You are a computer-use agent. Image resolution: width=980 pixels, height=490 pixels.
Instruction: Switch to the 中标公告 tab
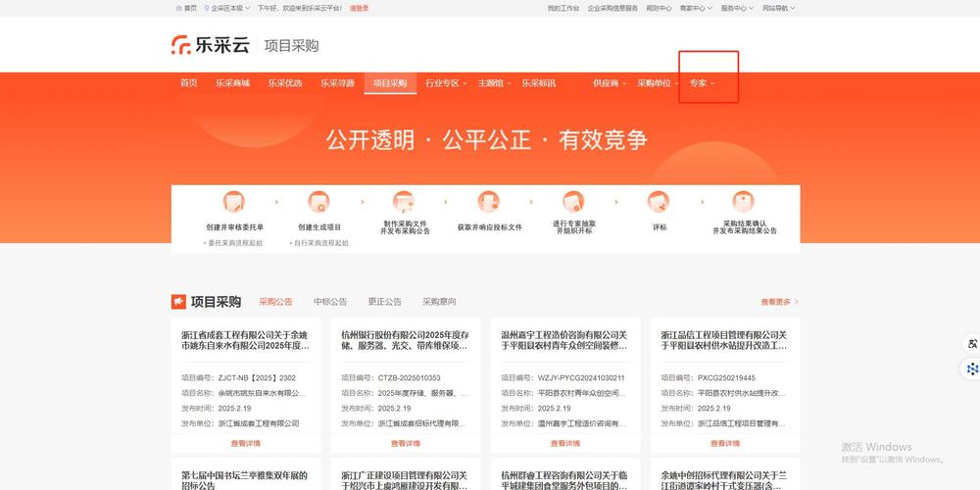[330, 302]
